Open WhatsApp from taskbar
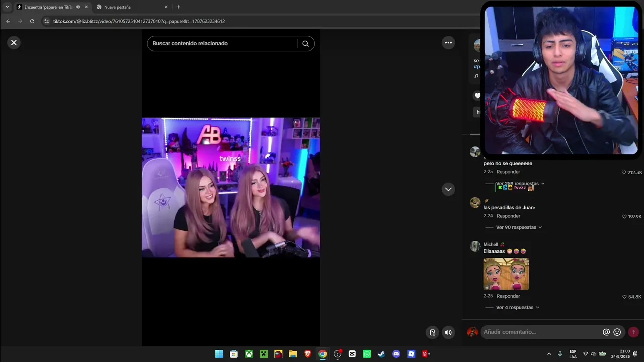644x362 pixels. coord(367,354)
